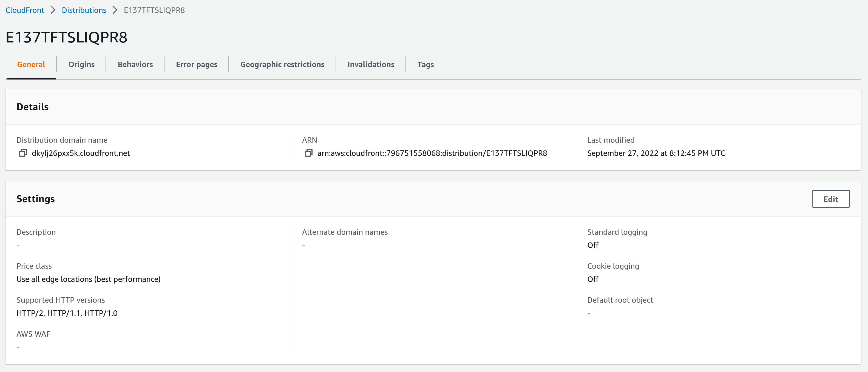868x372 pixels.
Task: Select the ARN text value
Action: [x=432, y=153]
